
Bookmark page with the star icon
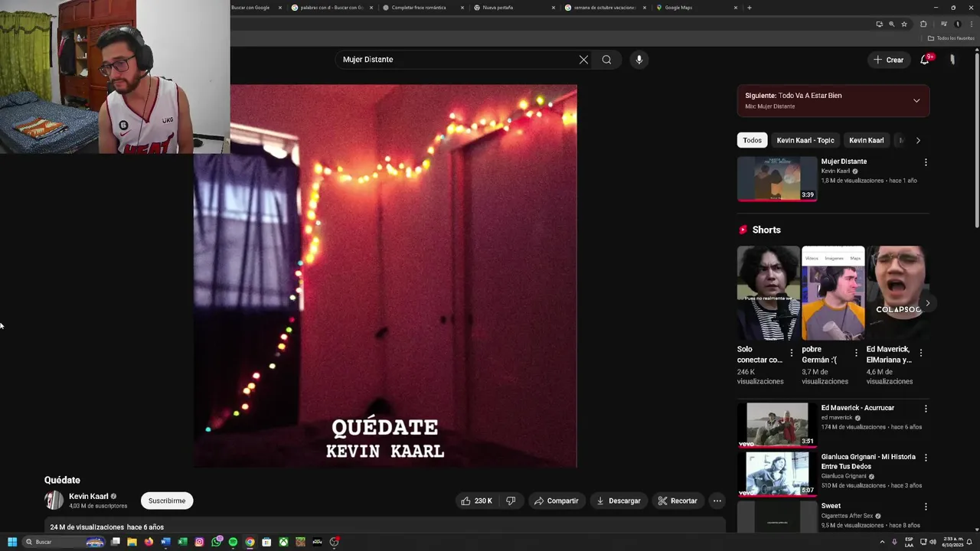tap(904, 24)
